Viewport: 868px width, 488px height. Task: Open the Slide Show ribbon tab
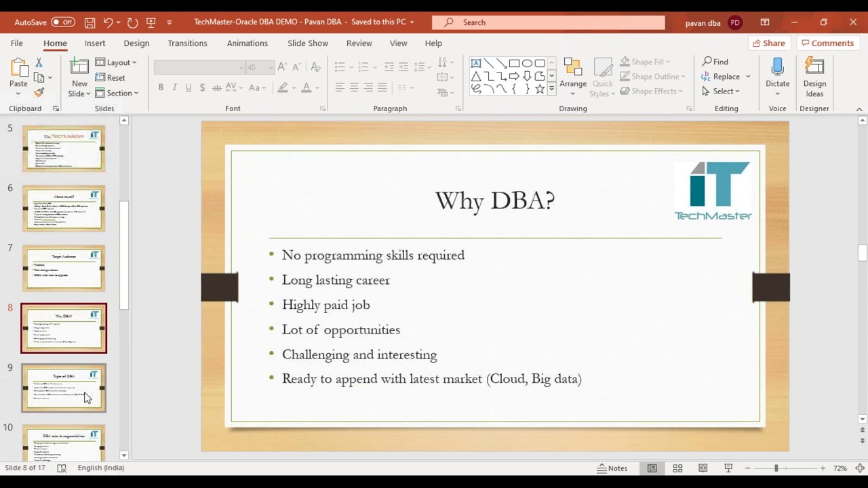(x=308, y=43)
